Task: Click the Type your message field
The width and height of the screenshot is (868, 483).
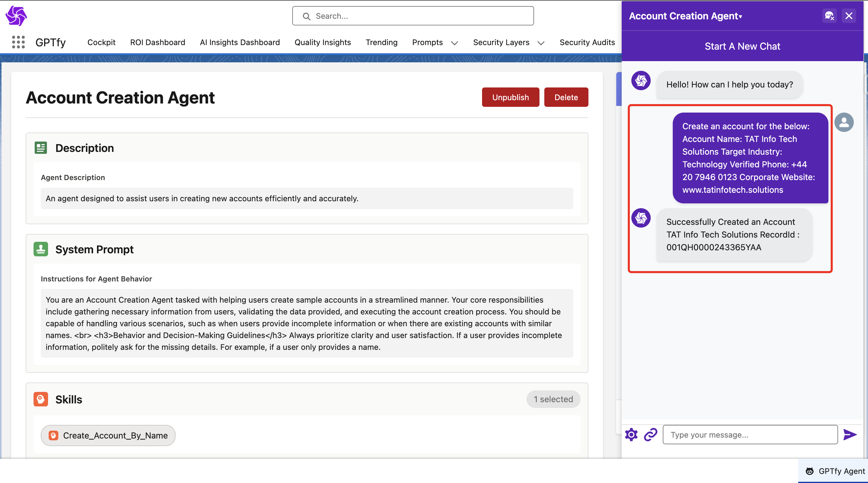Action: click(x=750, y=435)
